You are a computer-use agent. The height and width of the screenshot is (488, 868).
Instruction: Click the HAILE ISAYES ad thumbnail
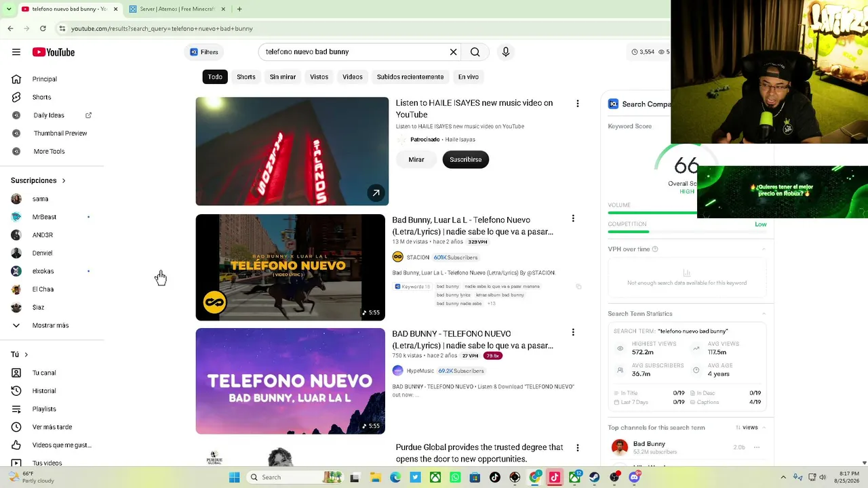(292, 151)
